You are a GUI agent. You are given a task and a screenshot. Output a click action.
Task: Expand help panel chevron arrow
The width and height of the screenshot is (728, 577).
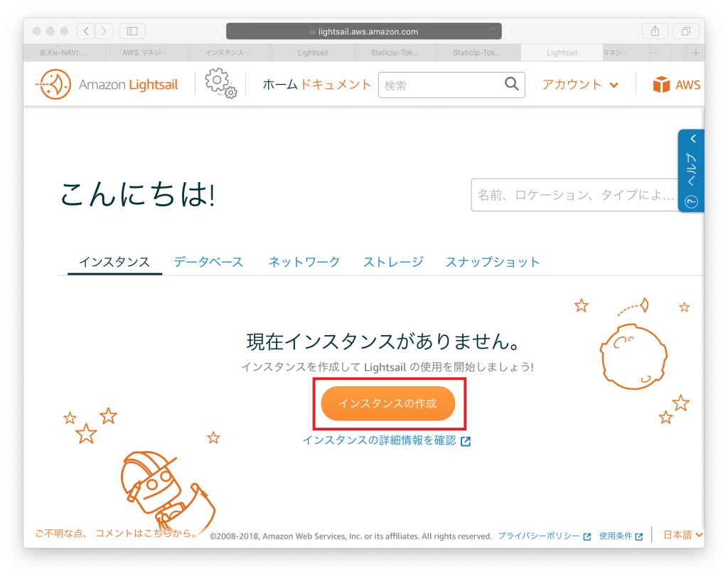point(692,139)
